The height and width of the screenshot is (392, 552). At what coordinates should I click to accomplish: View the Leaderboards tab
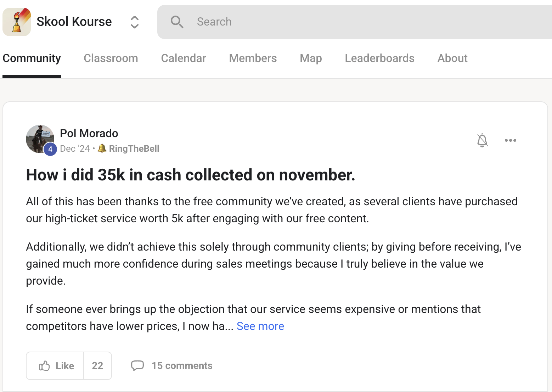point(379,58)
